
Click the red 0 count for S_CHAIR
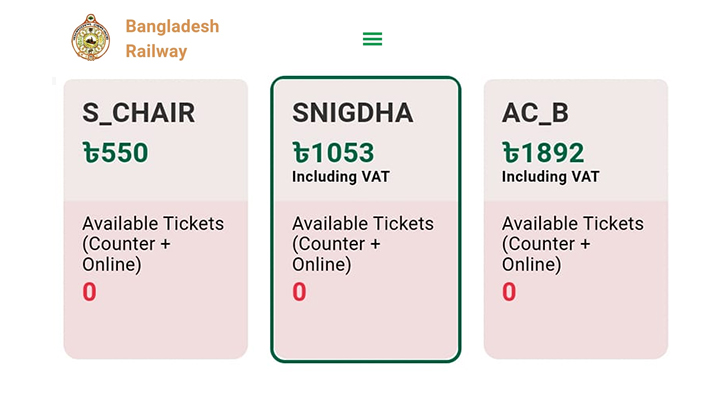(89, 292)
